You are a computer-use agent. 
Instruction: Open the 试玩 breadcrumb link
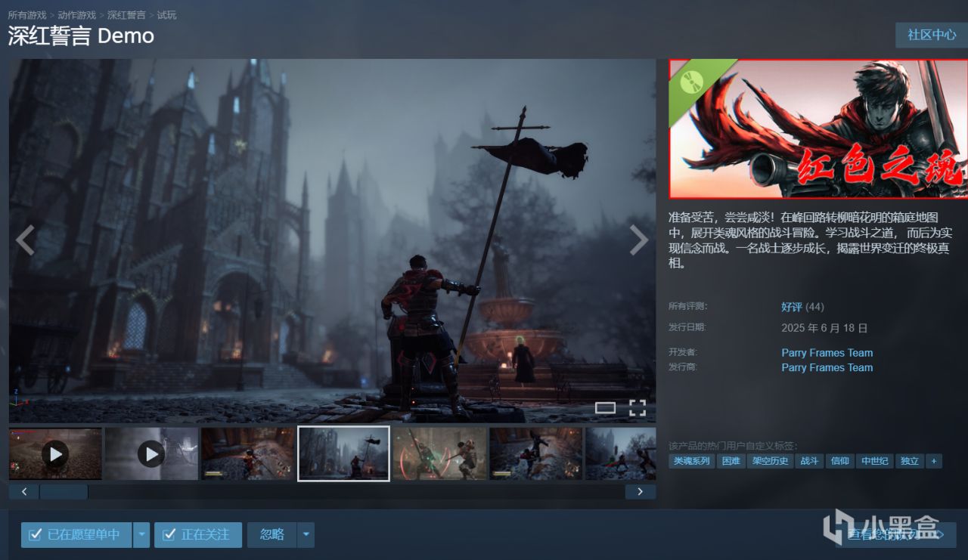(x=166, y=15)
